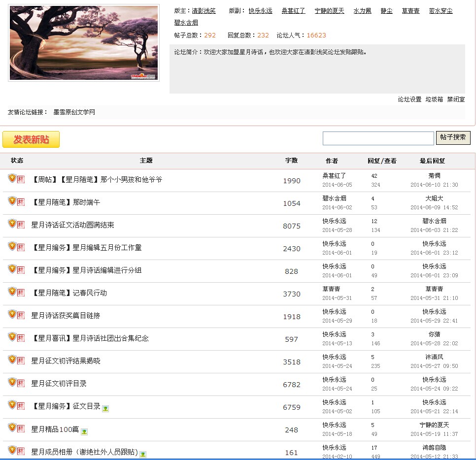Screen dimensions: 476x460
Task: Open the 垃圾箱 trash bin
Action: 434,99
